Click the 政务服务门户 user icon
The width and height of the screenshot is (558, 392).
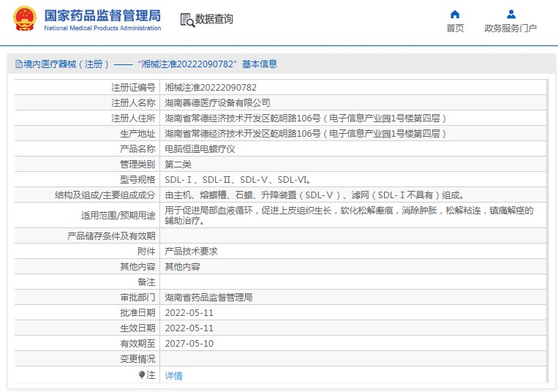coord(511,14)
